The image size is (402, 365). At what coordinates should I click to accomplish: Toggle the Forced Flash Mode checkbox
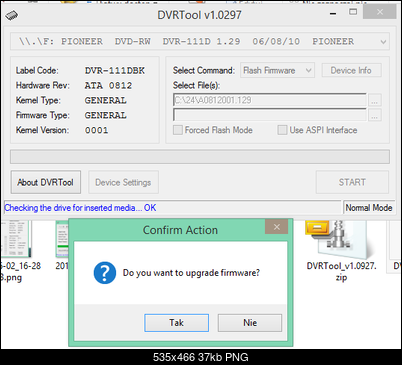178,130
